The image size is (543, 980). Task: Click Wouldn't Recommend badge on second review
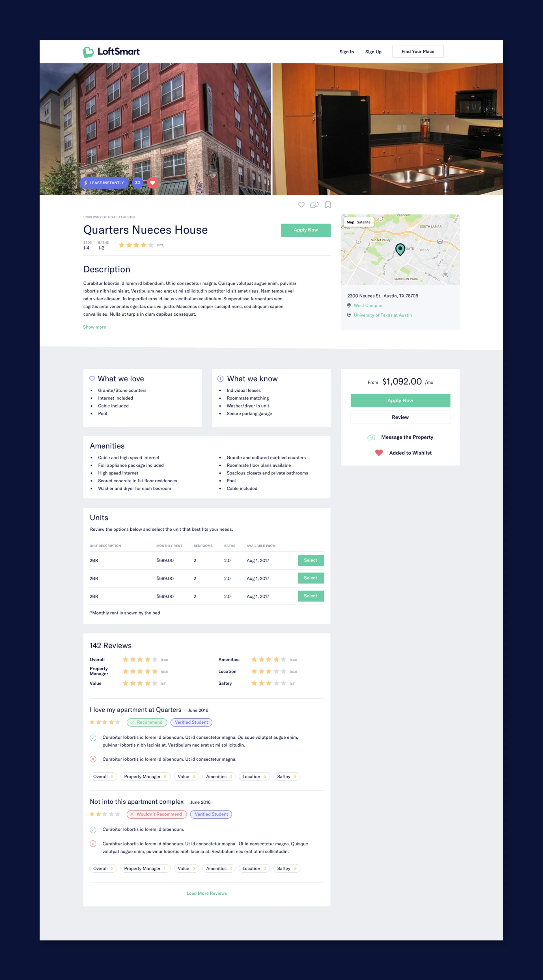[x=156, y=814]
